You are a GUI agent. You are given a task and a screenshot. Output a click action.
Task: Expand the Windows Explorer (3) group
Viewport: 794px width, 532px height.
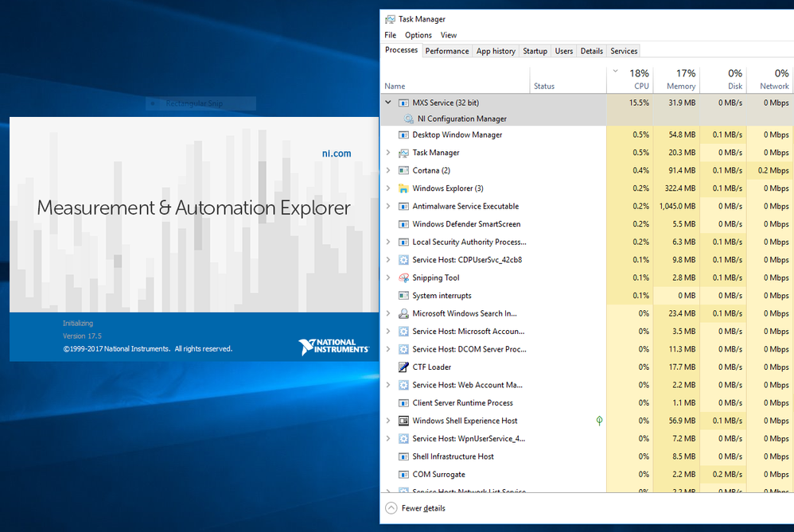388,188
